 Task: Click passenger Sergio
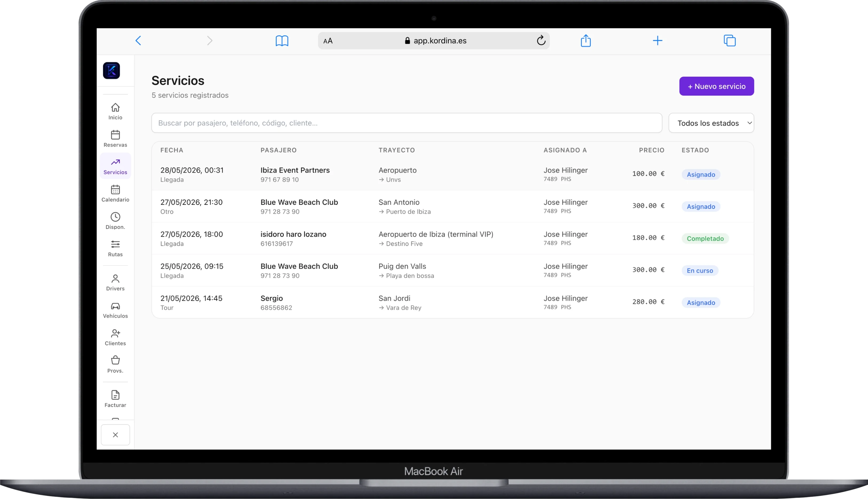click(x=271, y=298)
